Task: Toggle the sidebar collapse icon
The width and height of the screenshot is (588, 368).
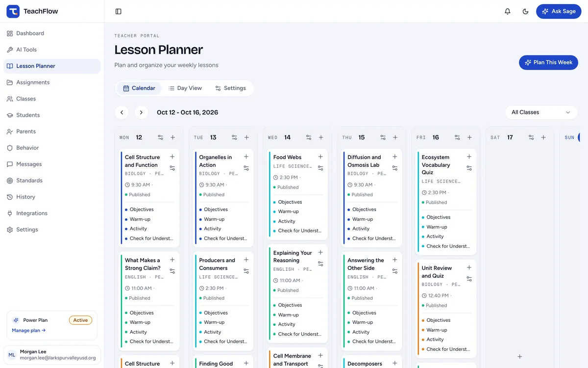Action: click(x=118, y=11)
